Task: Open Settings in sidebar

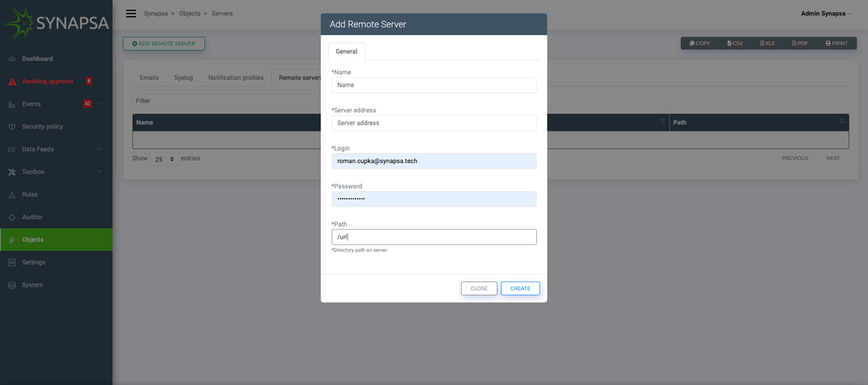Action: pyautogui.click(x=33, y=262)
